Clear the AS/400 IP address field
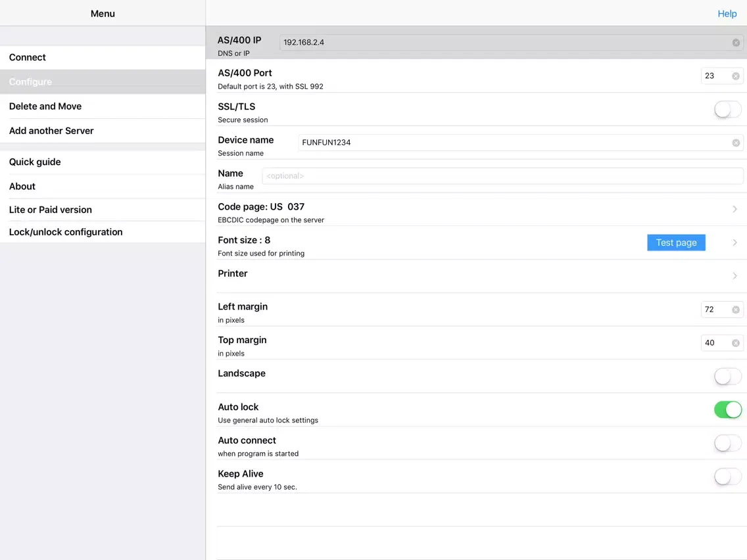Viewport: 747px width, 560px height. pyautogui.click(x=736, y=43)
